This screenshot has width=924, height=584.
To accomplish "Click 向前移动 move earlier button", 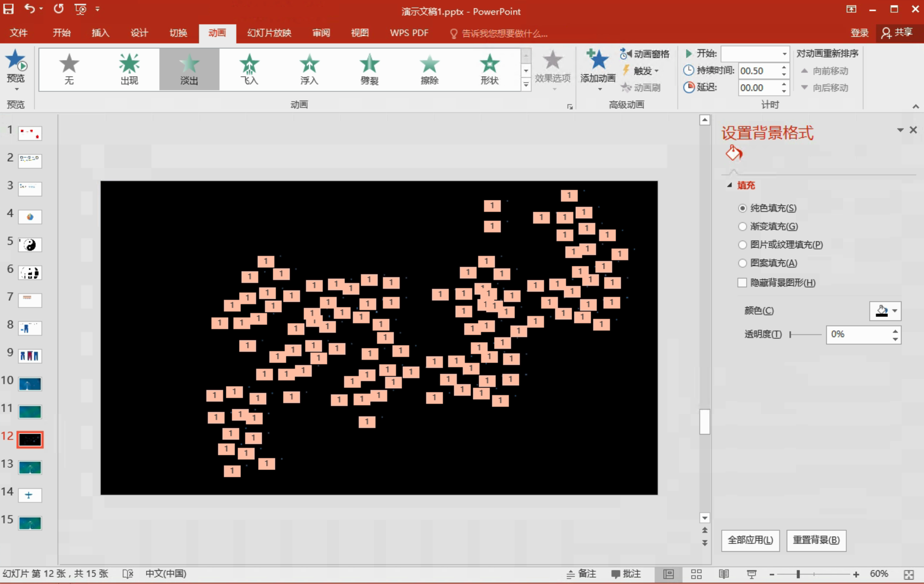I will pos(825,71).
